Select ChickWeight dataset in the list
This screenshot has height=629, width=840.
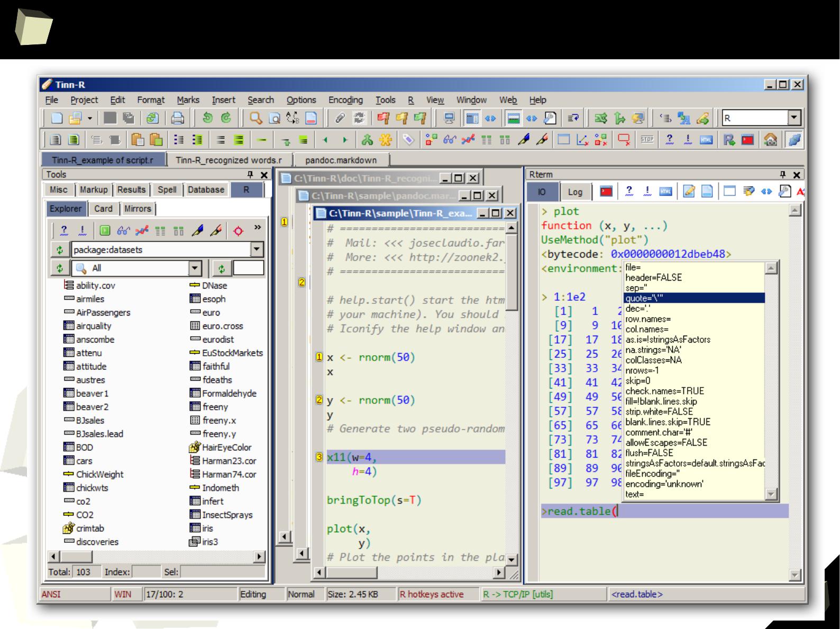point(99,474)
